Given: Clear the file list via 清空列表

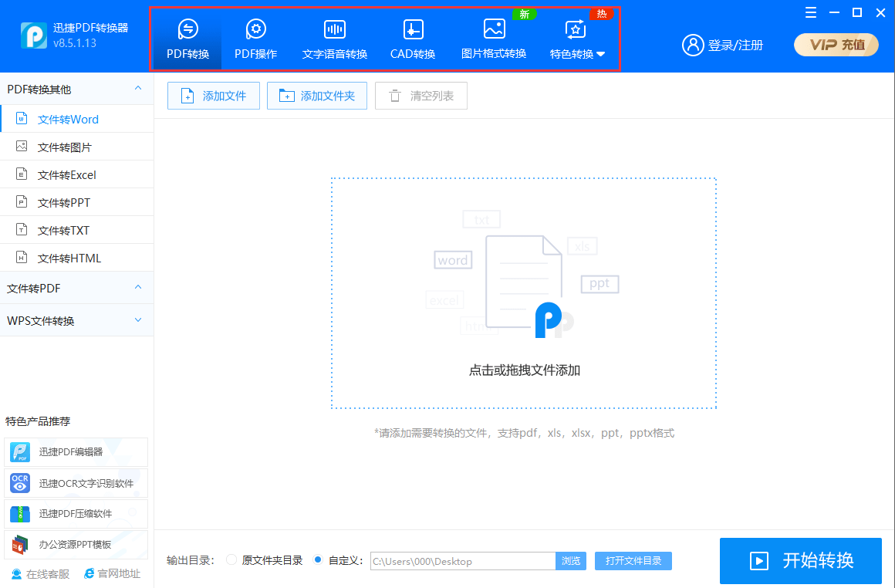Looking at the screenshot, I should pyautogui.click(x=420, y=95).
